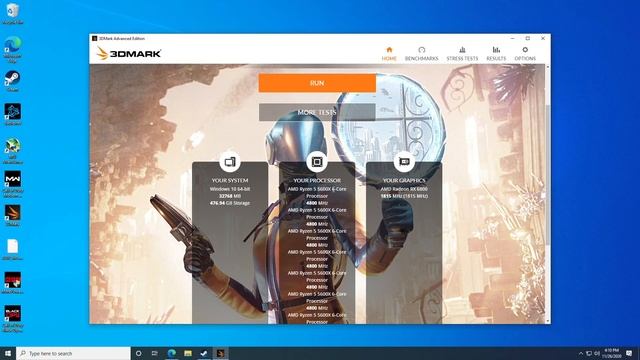
Task: Open the Recycle Bin desktop icon
Action: [x=13, y=12]
